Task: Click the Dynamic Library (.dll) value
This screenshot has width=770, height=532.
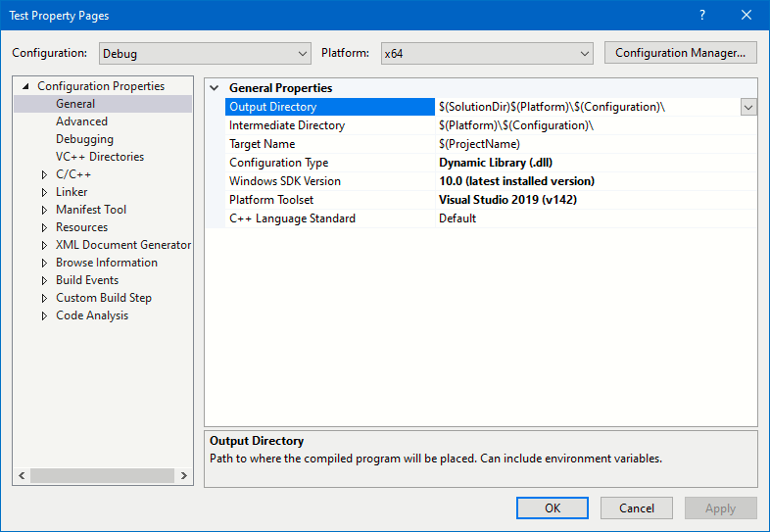Action: pyautogui.click(x=496, y=163)
